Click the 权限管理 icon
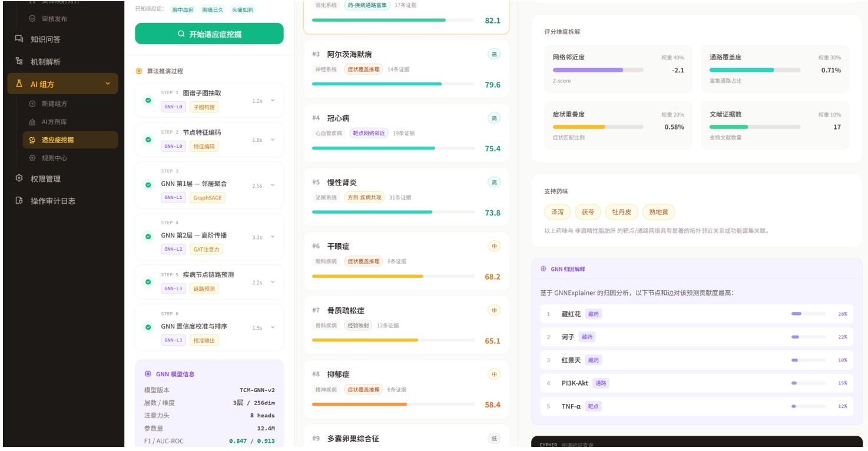The height and width of the screenshot is (451, 868). (19, 178)
